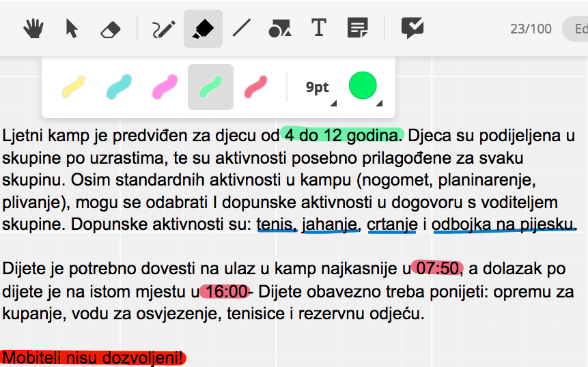The height and width of the screenshot is (367, 588).
Task: Click the 23/100 page counter
Action: [x=531, y=29]
